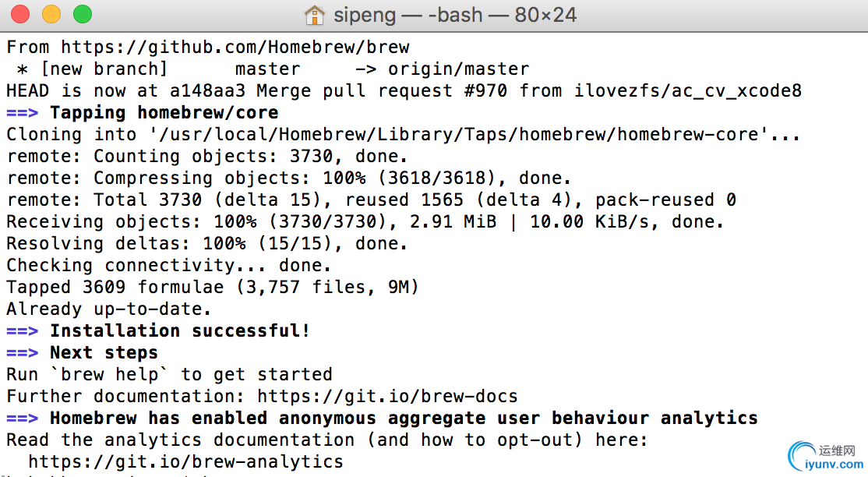Viewport: 868px width, 477px height.
Task: Click the red close window button
Action: [x=20, y=14]
